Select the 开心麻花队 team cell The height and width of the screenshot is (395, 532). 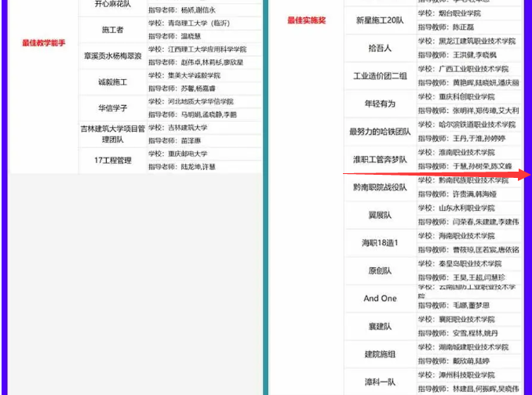tap(112, 5)
